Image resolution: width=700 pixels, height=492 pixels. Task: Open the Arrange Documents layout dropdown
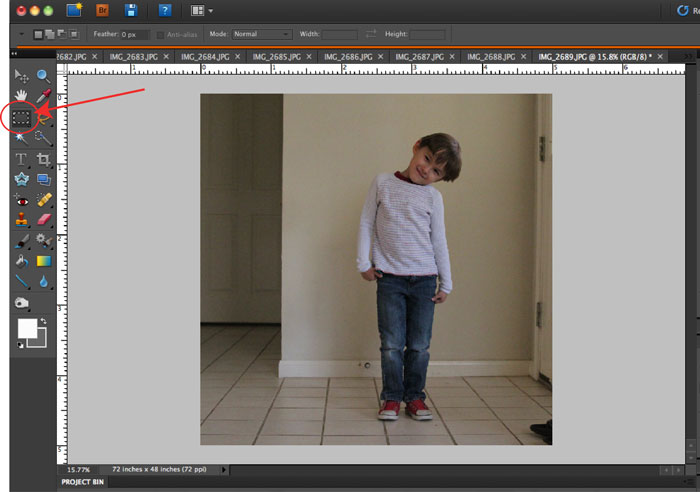[x=201, y=10]
